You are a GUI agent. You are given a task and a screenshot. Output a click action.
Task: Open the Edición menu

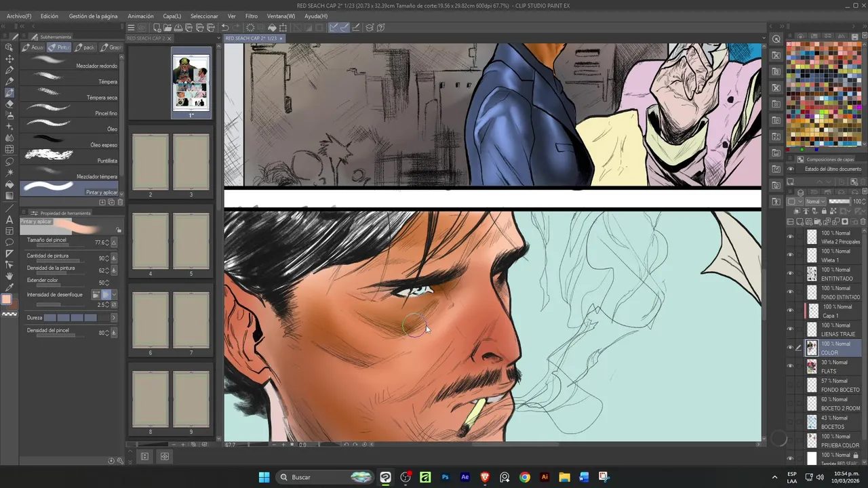(x=49, y=16)
